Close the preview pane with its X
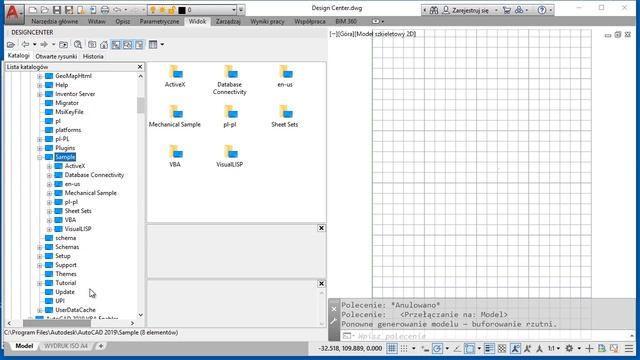 321,228
